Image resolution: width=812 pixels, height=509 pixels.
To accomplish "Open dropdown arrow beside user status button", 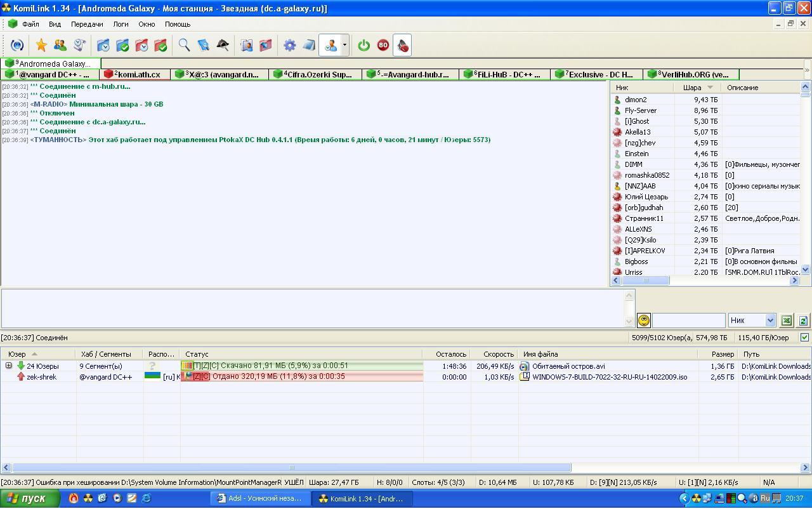I will tap(344, 45).
